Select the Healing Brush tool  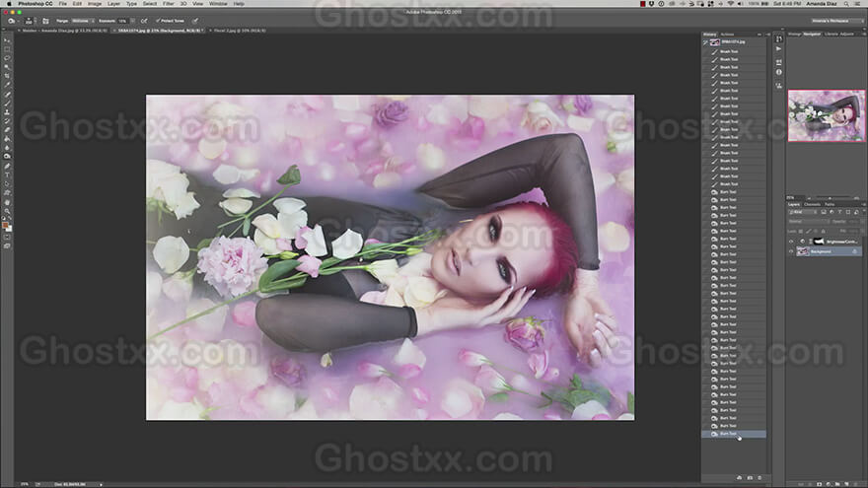[7, 95]
